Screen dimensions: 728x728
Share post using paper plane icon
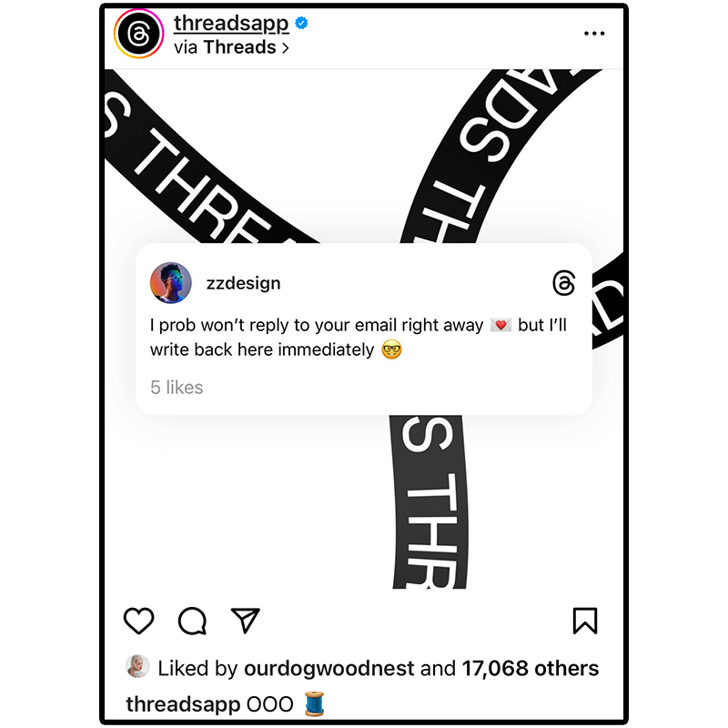[x=245, y=620]
